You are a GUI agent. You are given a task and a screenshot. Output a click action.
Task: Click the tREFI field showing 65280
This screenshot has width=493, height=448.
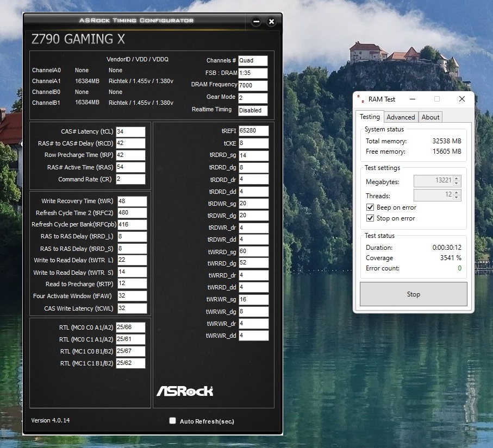click(x=253, y=131)
